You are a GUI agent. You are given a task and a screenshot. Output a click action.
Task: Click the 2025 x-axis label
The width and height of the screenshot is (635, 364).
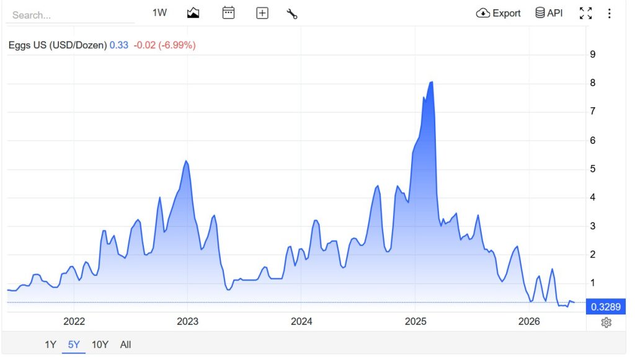[x=415, y=321]
